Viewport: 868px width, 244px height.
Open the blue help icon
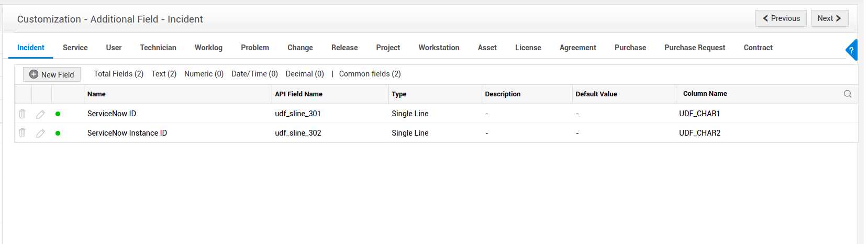click(x=852, y=50)
